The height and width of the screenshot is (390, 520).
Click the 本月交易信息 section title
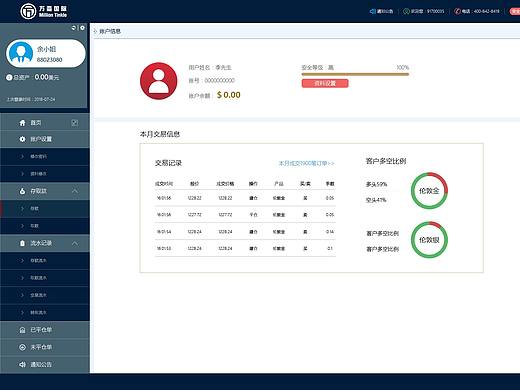pyautogui.click(x=160, y=134)
